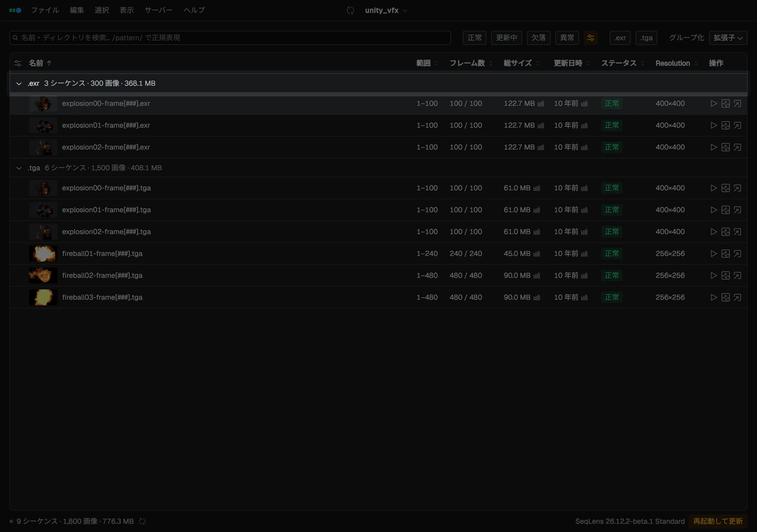The width and height of the screenshot is (757, 532).
Task: Click external open arrow for explosion02-frame exr
Action: [737, 147]
